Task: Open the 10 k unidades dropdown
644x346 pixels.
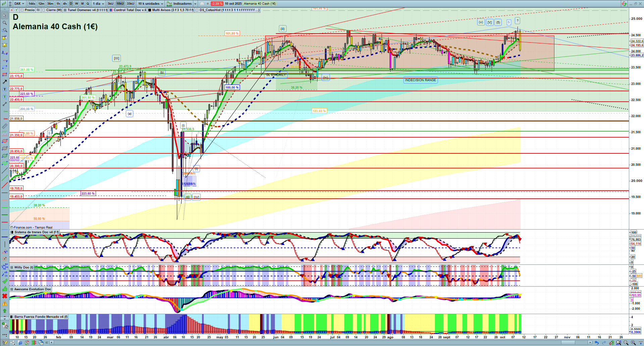Action: tap(150, 4)
